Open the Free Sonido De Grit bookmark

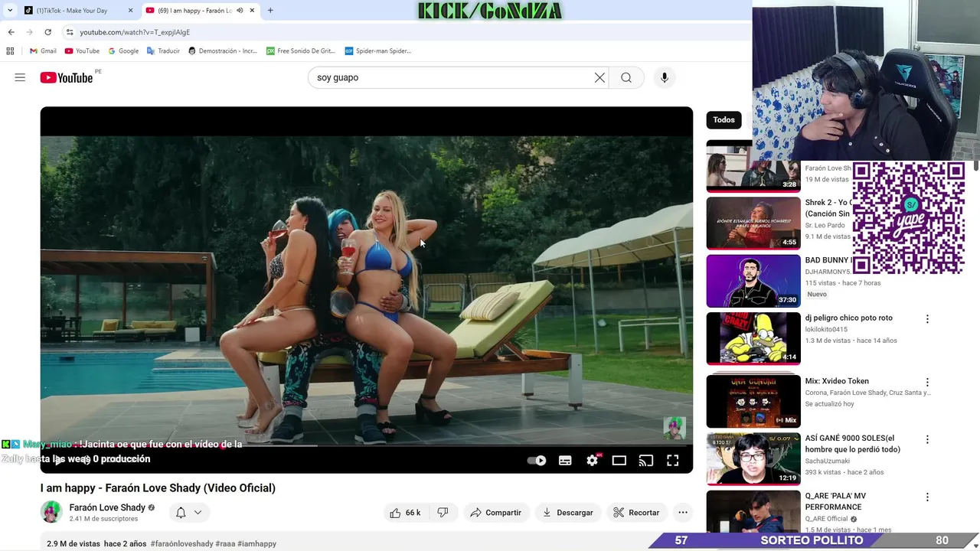click(x=301, y=51)
